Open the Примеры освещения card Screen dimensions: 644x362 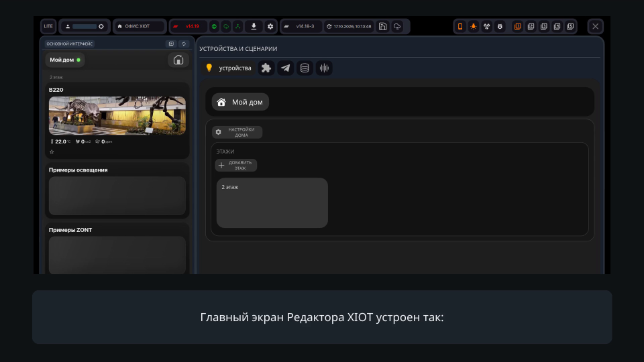click(x=117, y=191)
